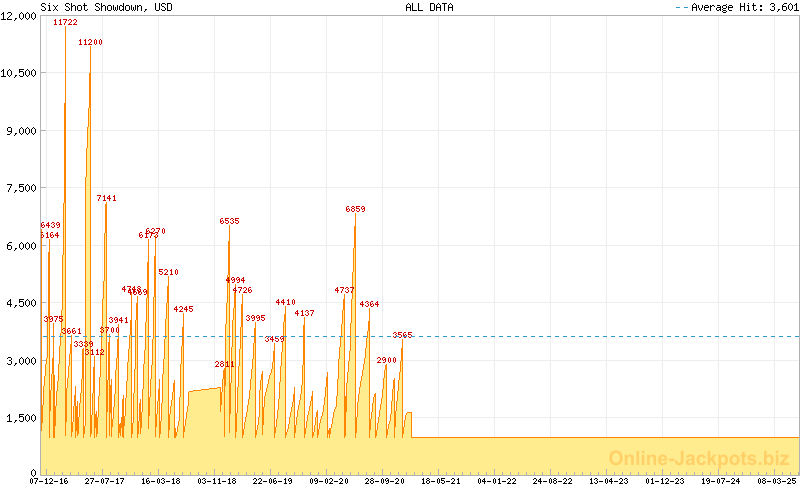Select the 7141 data point label
The height and width of the screenshot is (490, 800).
click(107, 198)
